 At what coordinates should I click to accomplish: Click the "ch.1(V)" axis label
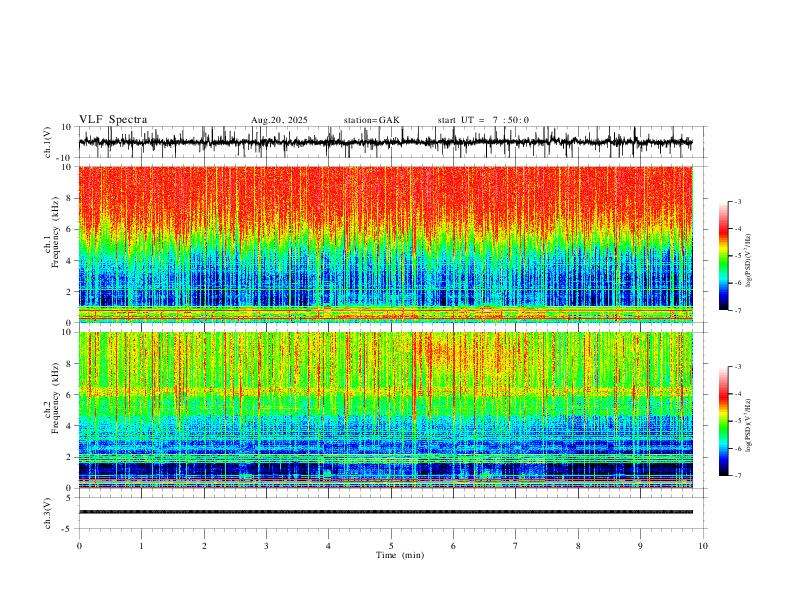[48, 142]
